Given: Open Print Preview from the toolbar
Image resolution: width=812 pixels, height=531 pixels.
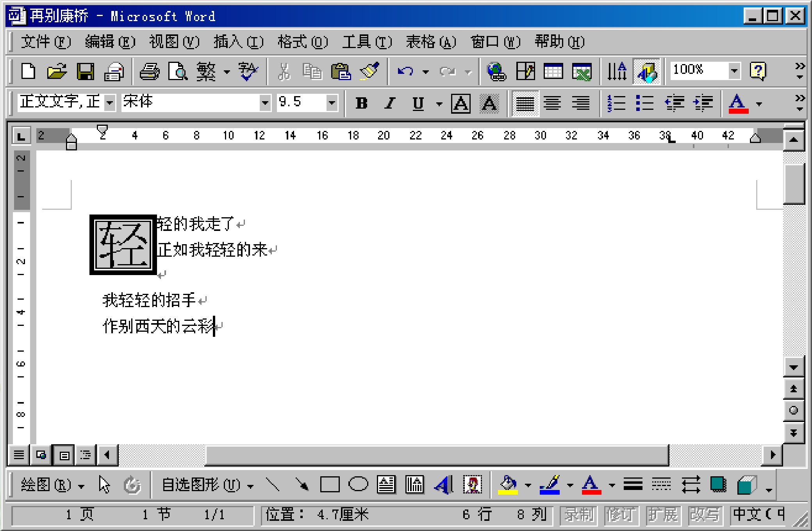Looking at the screenshot, I should pos(178,72).
